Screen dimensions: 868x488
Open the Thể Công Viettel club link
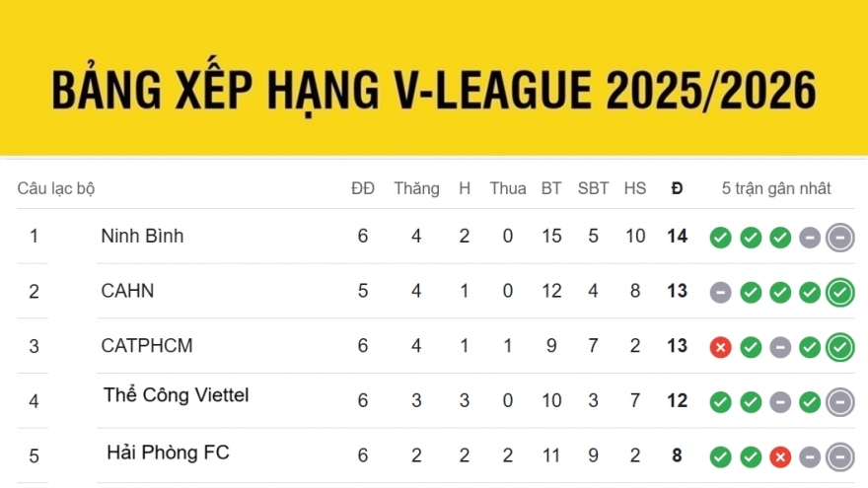176,395
